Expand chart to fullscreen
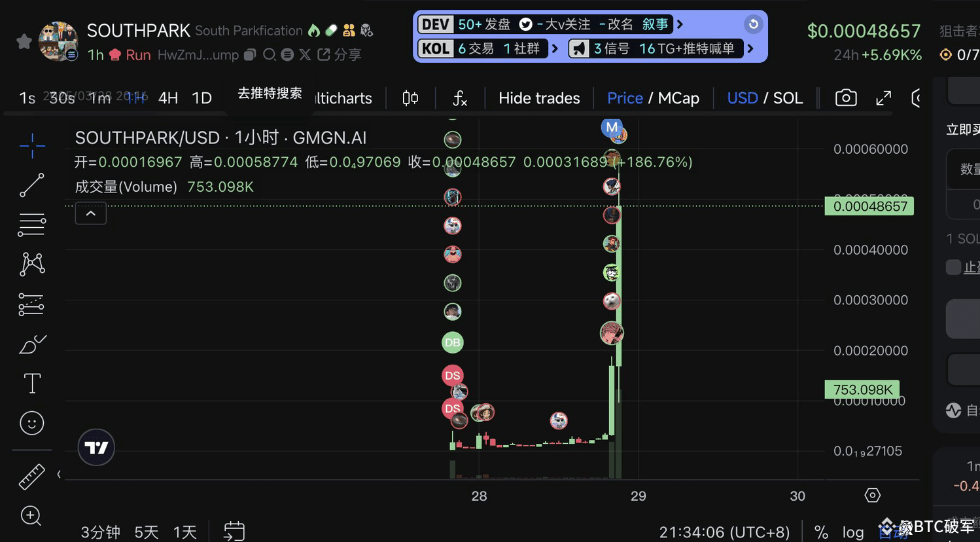 (x=883, y=98)
